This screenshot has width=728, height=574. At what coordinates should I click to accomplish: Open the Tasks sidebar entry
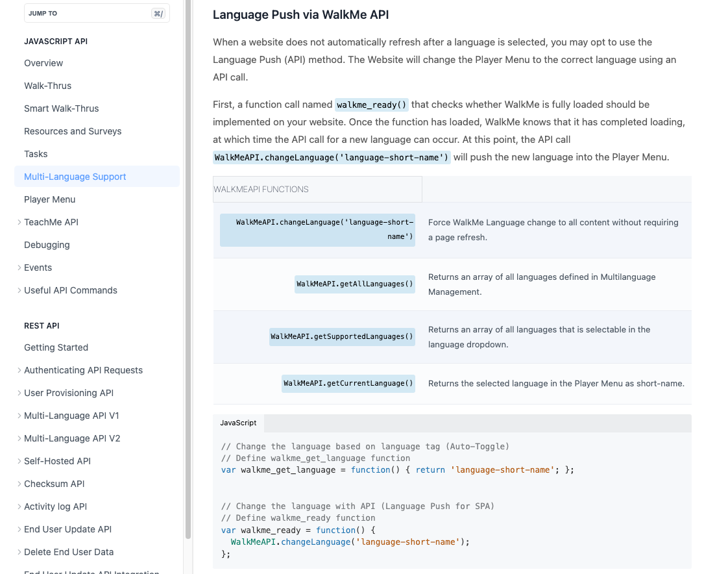[36, 154]
